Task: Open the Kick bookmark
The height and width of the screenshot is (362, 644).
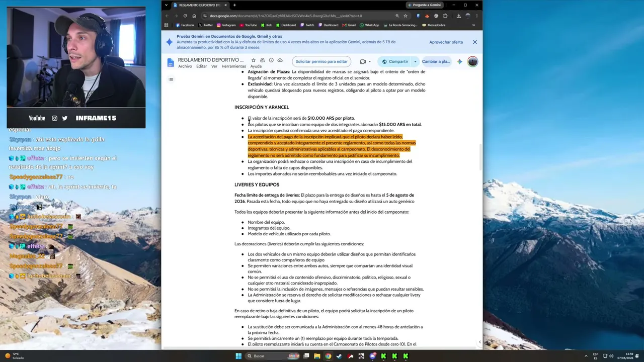Action: tap(266, 25)
